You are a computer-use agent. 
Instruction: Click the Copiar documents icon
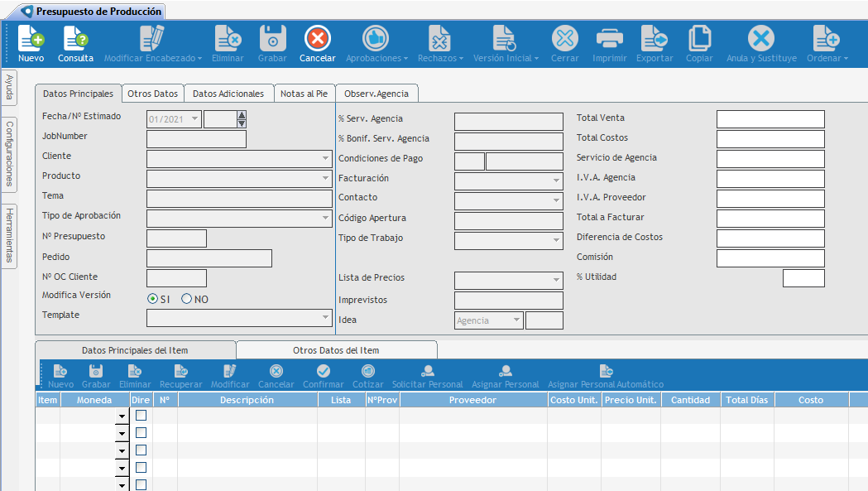(699, 39)
